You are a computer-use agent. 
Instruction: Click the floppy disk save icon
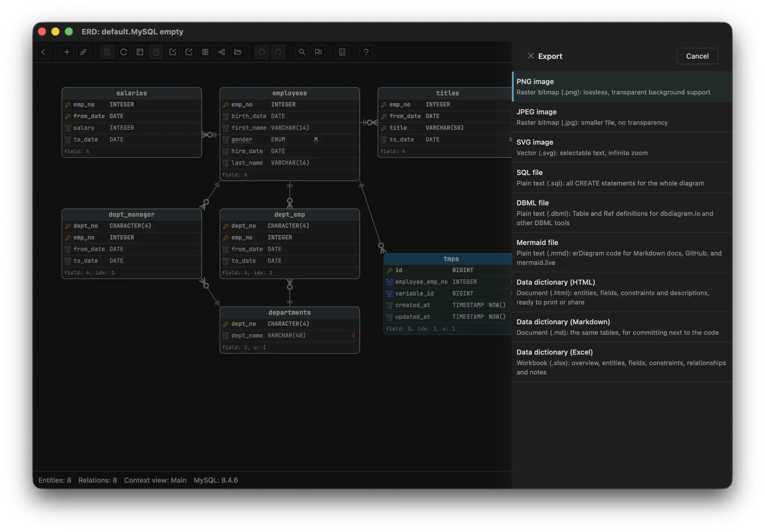(107, 52)
